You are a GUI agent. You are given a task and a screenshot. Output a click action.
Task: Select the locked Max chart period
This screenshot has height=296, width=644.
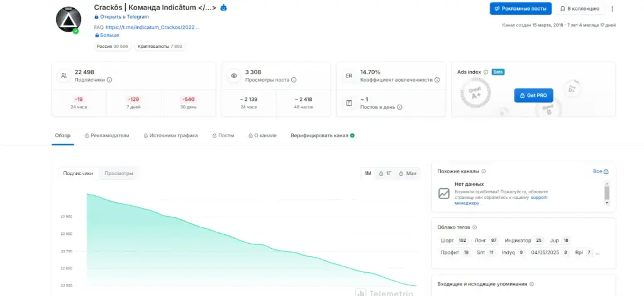tap(408, 173)
